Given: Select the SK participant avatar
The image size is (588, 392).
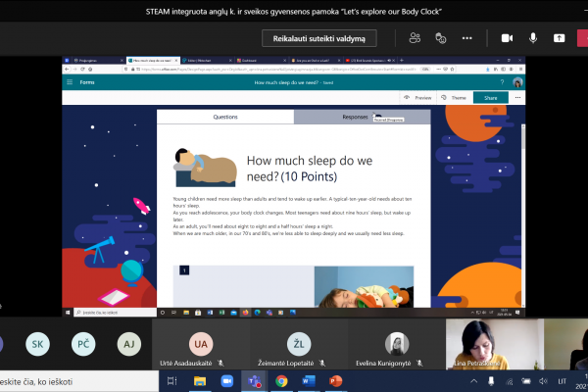Looking at the screenshot, I should [x=37, y=344].
